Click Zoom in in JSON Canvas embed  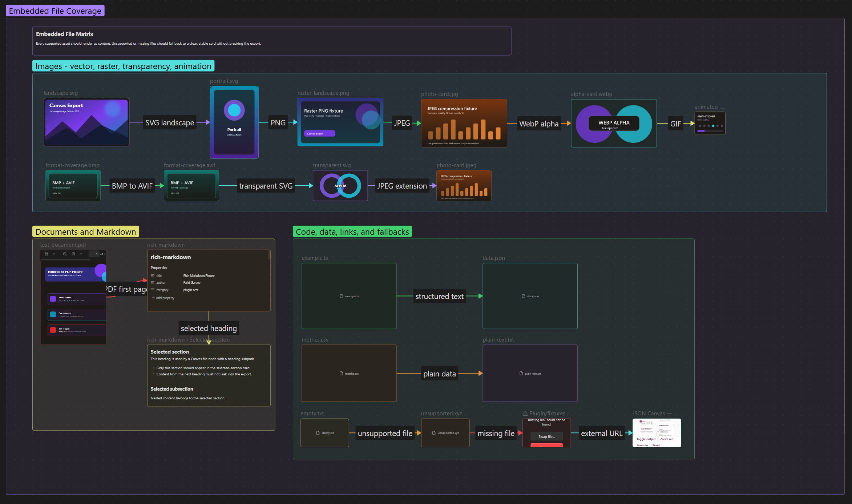coord(642,445)
